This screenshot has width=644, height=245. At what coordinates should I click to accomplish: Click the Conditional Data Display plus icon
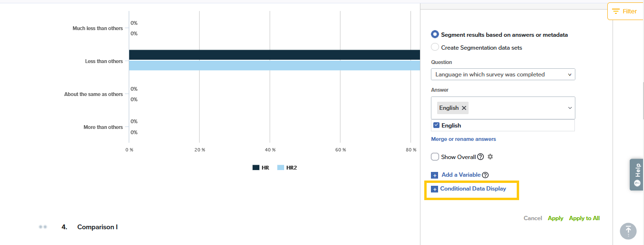point(434,189)
